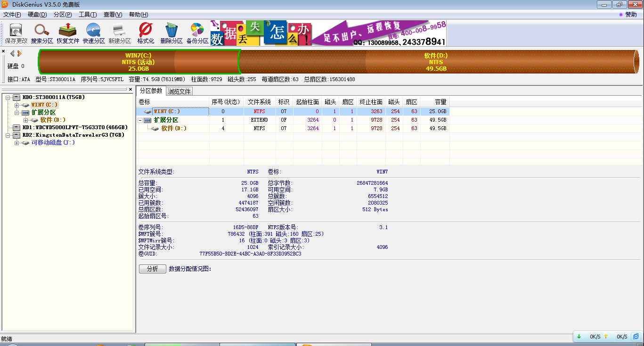Screen dimensions: 644x346
Task: Click the 就绪 status bar text
Action: pos(7,338)
